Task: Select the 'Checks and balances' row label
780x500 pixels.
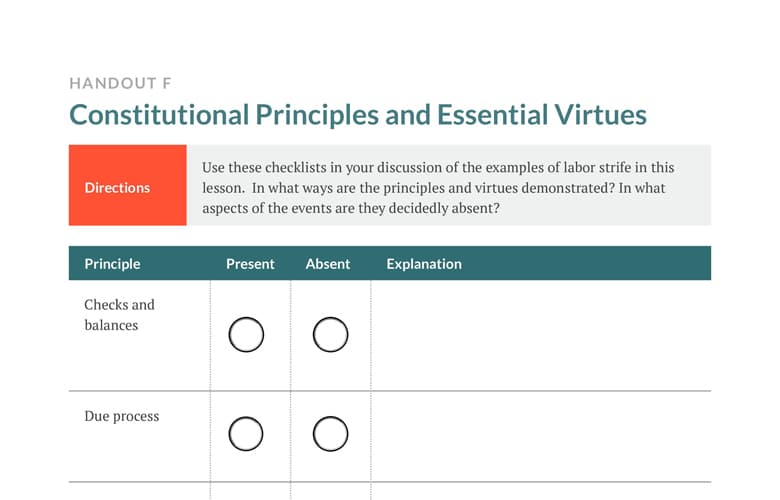Action: 119,314
